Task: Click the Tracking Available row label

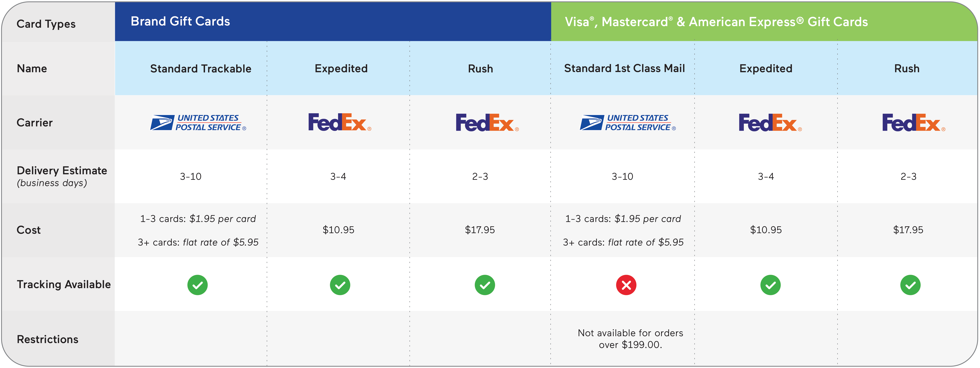Action: coord(64,284)
